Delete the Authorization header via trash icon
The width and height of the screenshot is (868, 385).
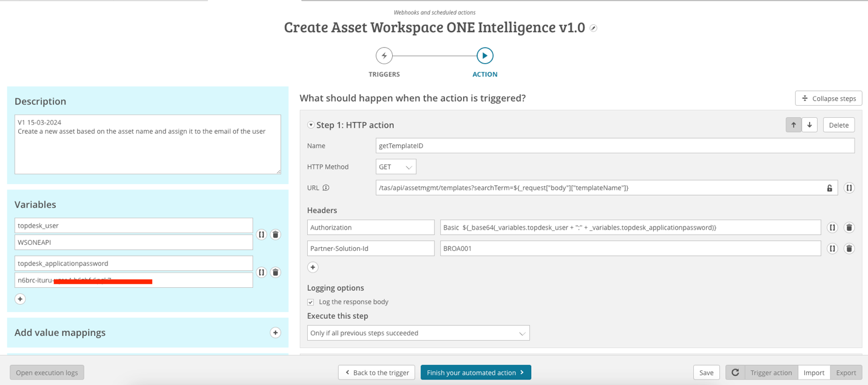849,228
